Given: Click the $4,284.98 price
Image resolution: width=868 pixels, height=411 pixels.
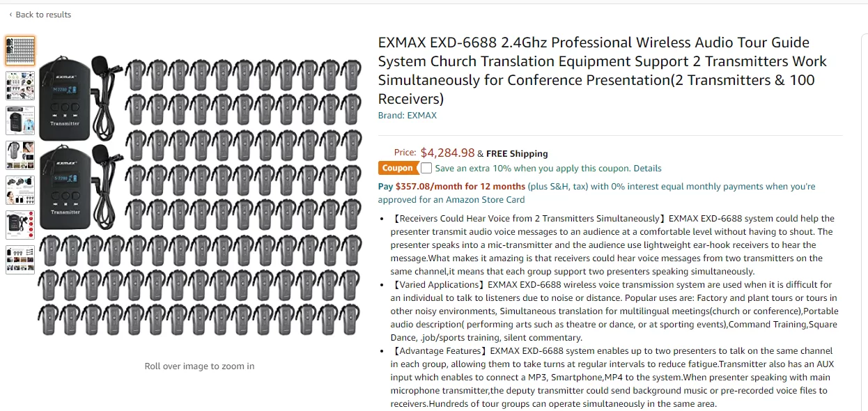Looking at the screenshot, I should (447, 153).
